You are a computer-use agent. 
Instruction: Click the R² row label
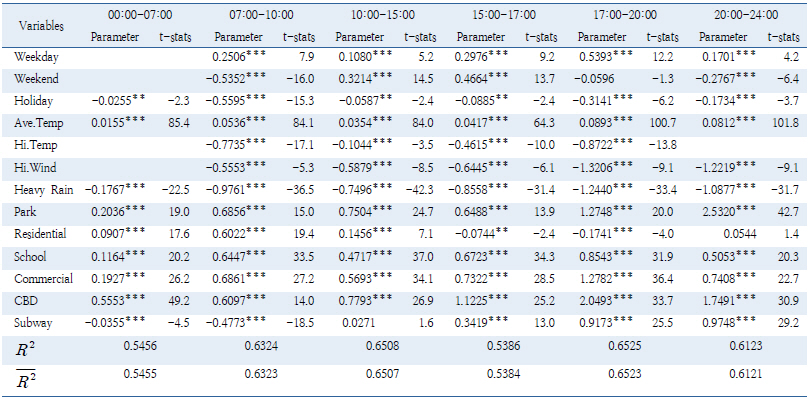[x=25, y=350]
